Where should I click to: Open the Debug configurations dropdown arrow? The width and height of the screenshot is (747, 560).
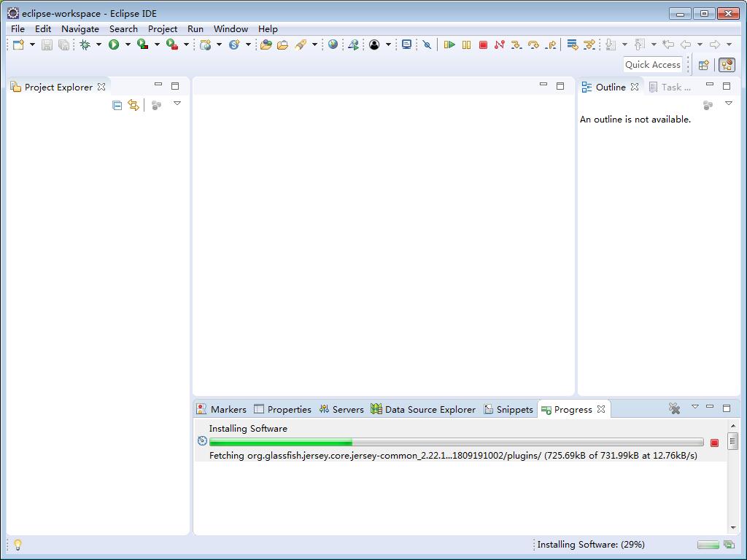click(98, 44)
